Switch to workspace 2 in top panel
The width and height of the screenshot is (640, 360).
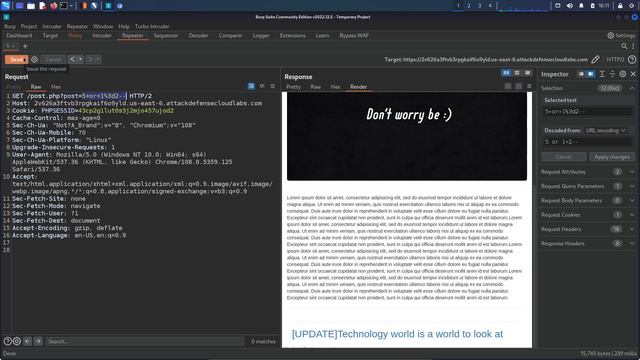pos(469,6)
